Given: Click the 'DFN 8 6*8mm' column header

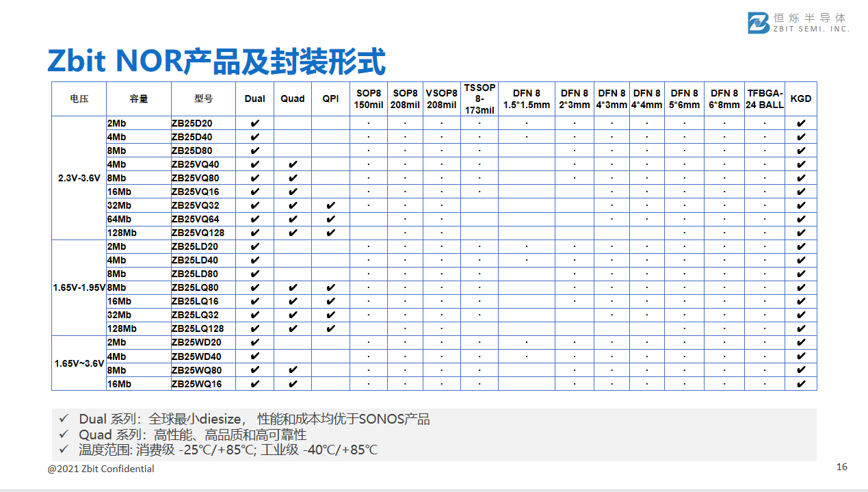Looking at the screenshot, I should (x=724, y=99).
